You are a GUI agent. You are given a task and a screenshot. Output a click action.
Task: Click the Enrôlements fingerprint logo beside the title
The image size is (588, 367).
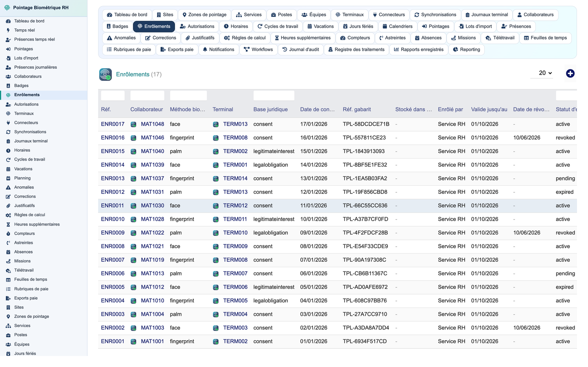coord(105,74)
